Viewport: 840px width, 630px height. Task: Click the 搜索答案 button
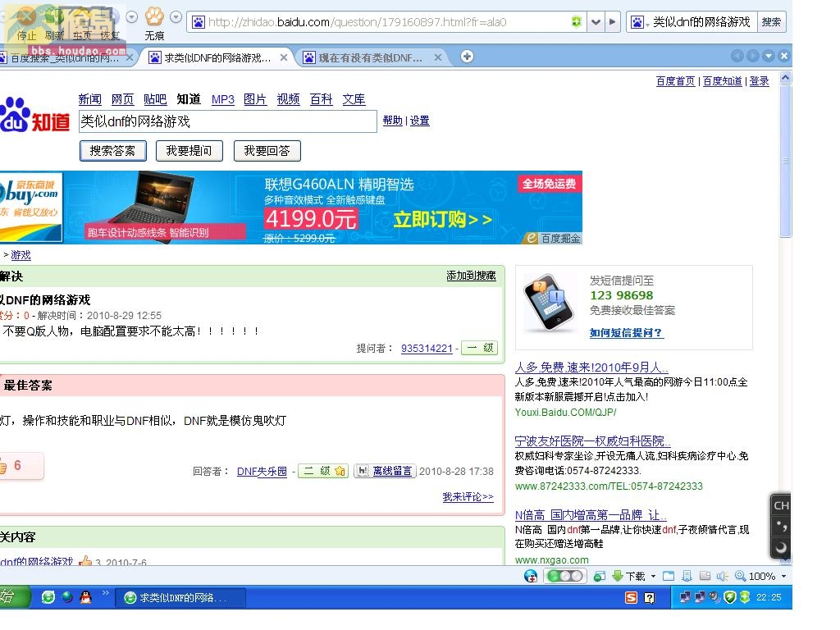(113, 151)
